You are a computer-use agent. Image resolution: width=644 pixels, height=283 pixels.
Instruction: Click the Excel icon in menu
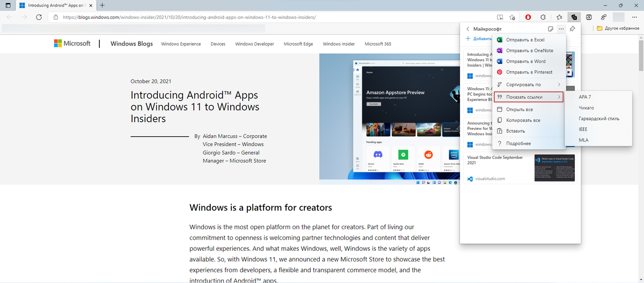click(x=499, y=40)
